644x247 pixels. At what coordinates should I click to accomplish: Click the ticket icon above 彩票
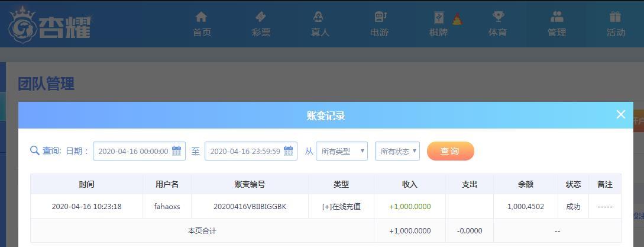[261, 17]
